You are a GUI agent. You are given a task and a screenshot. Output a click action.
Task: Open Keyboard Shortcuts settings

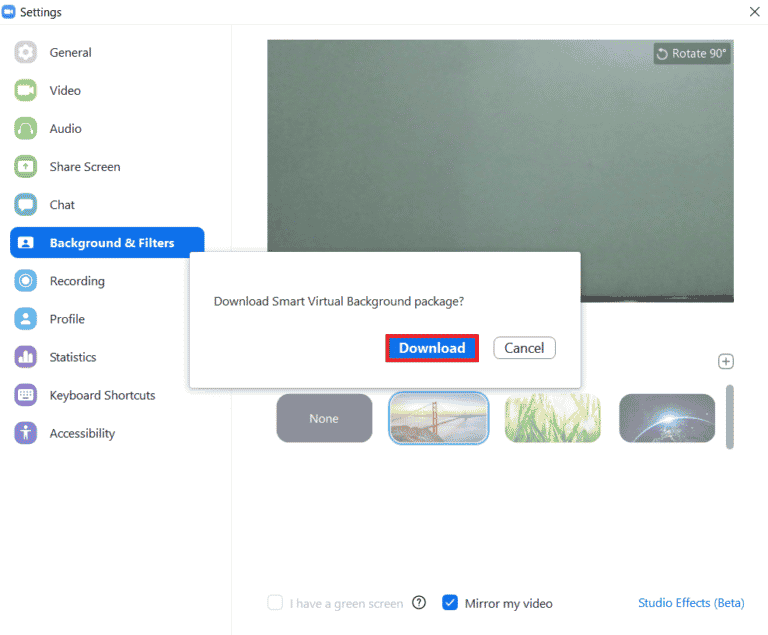click(102, 395)
